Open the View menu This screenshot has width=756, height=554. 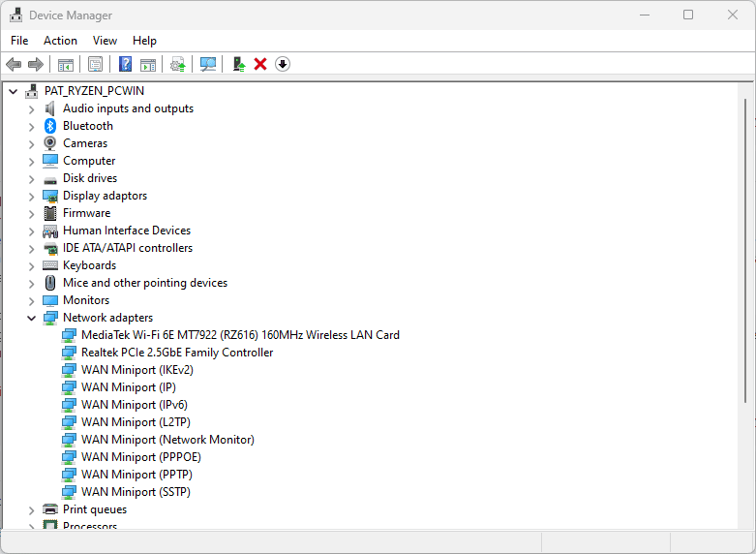[105, 41]
